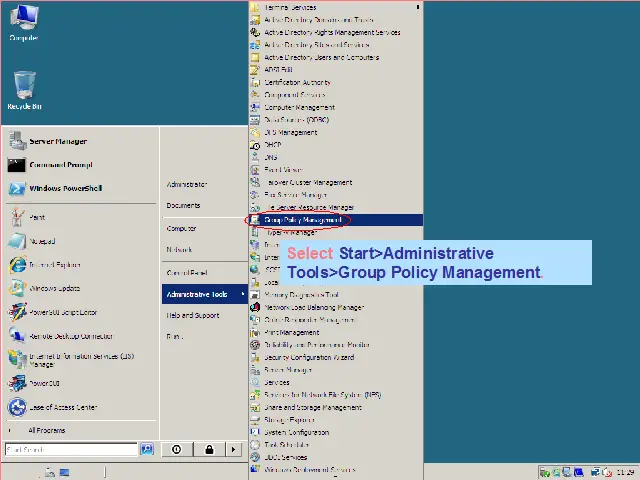The height and width of the screenshot is (480, 640).
Task: Open Data Sources (ODBC)
Action: [336, 120]
